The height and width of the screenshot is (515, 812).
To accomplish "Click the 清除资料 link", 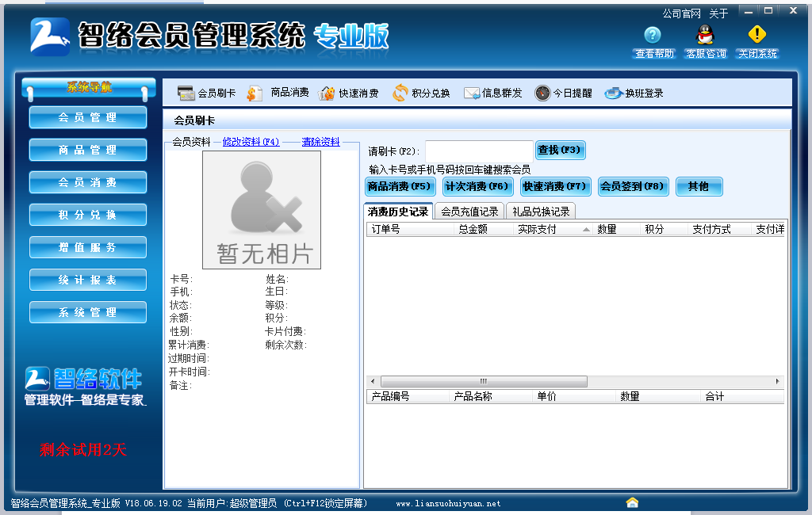I will [320, 142].
